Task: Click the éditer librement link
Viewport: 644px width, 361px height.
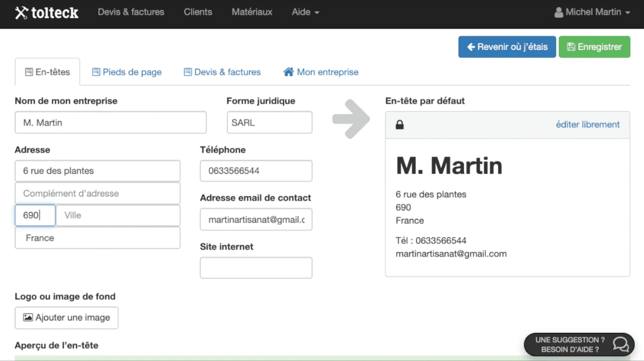Action: pos(588,125)
